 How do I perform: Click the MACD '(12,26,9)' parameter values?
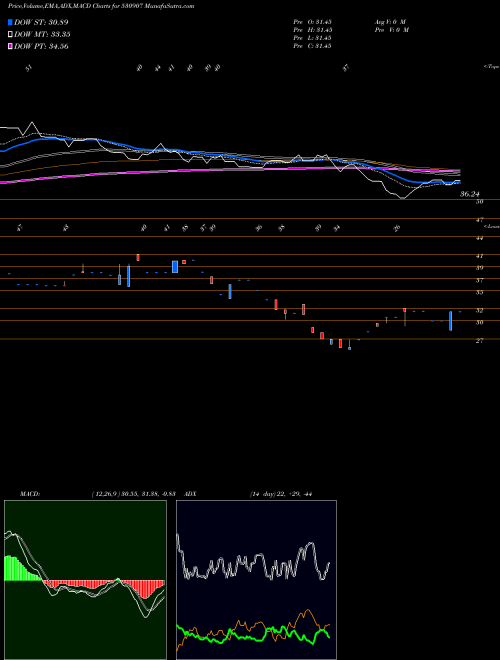pos(133,494)
